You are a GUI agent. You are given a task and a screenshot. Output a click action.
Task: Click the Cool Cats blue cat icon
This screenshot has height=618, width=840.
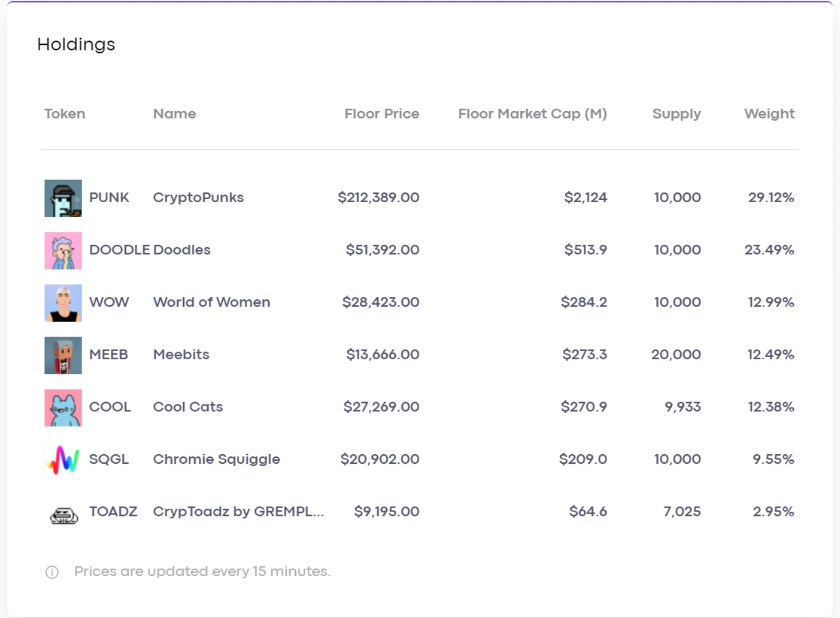point(63,407)
